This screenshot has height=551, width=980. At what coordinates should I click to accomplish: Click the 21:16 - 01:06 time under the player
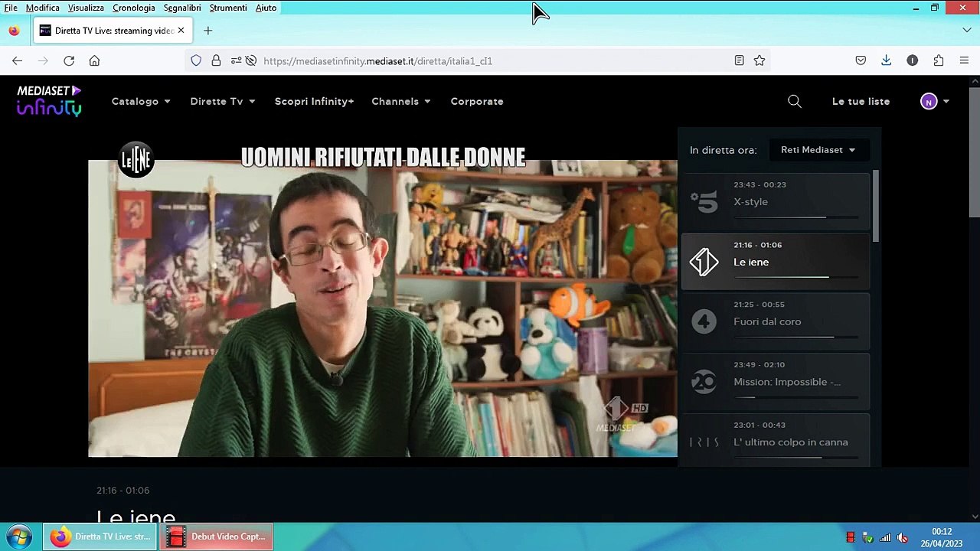(x=123, y=491)
